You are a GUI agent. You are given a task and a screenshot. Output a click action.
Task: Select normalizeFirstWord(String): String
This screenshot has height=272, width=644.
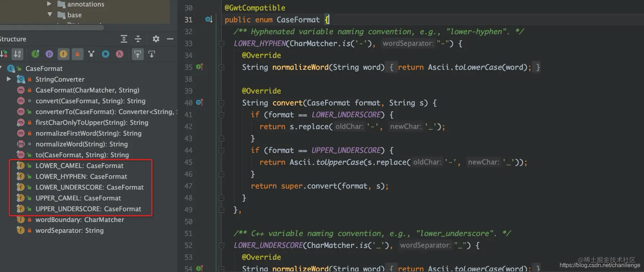88,133
